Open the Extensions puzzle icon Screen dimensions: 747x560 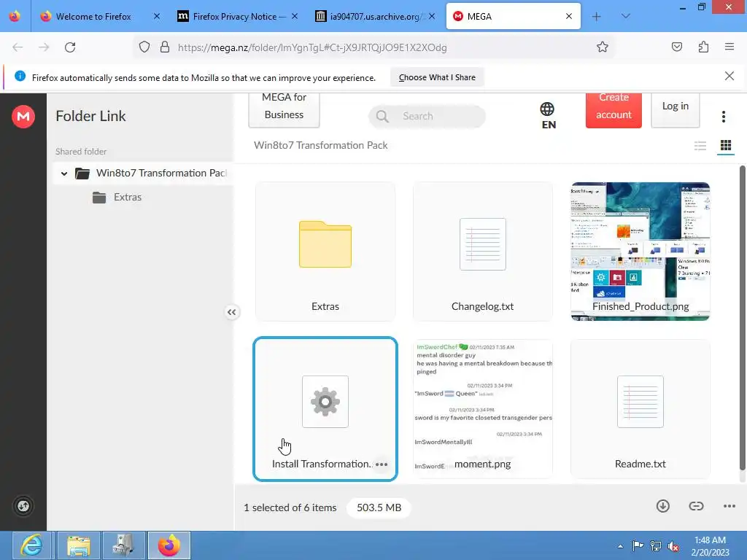tap(703, 47)
